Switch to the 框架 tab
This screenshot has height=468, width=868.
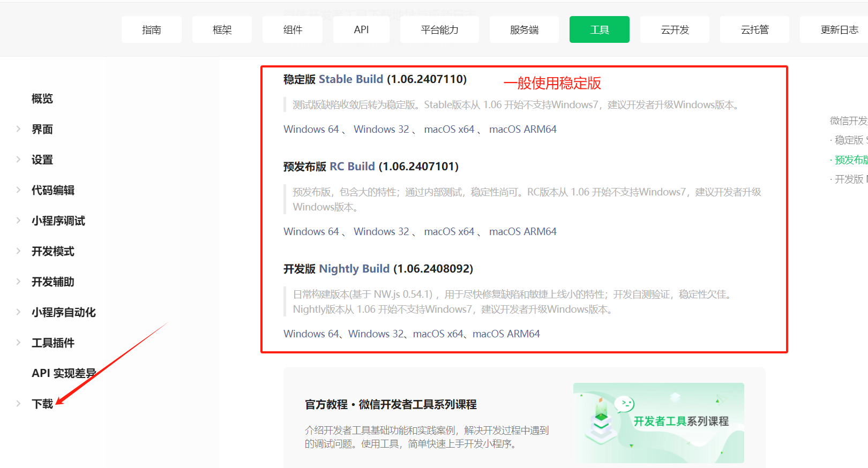coord(222,29)
